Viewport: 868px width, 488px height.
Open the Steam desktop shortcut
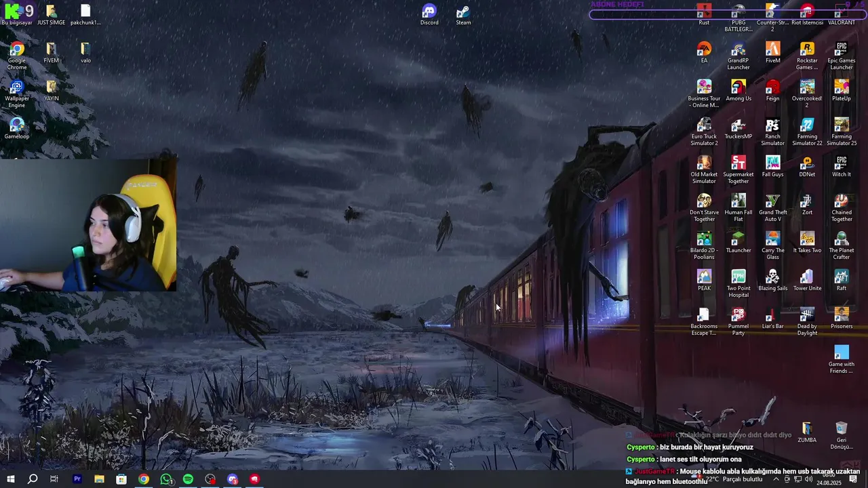click(463, 15)
